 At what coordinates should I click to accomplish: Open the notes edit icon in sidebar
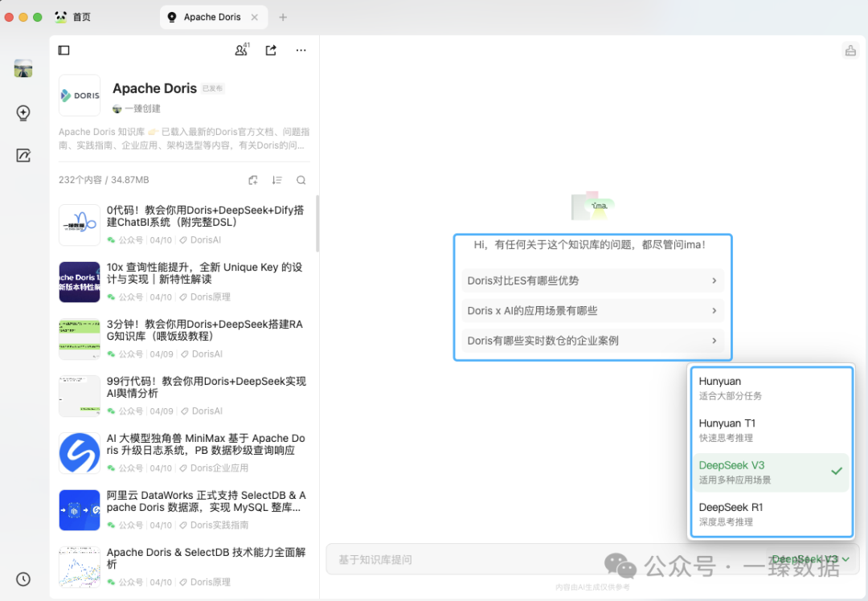click(23, 156)
